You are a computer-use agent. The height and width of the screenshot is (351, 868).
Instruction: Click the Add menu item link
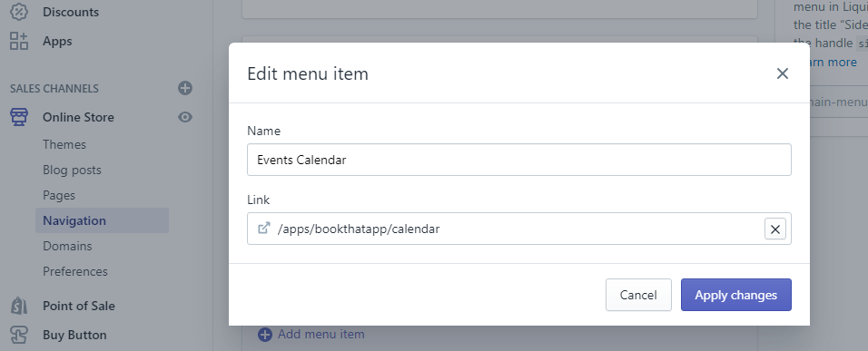click(x=311, y=334)
